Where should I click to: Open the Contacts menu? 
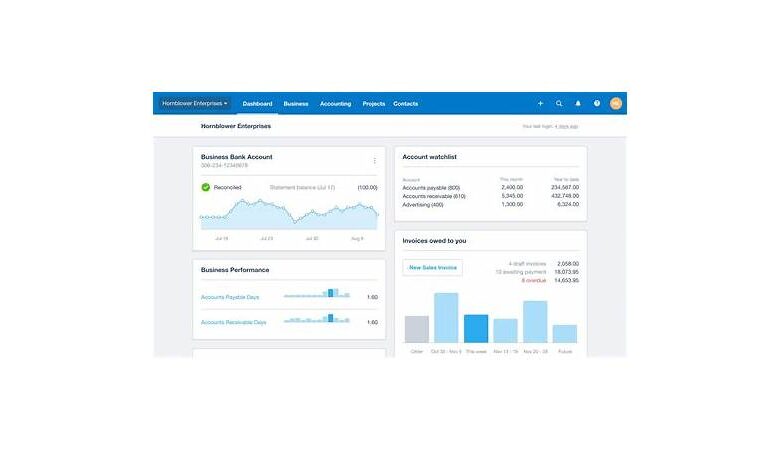(406, 104)
